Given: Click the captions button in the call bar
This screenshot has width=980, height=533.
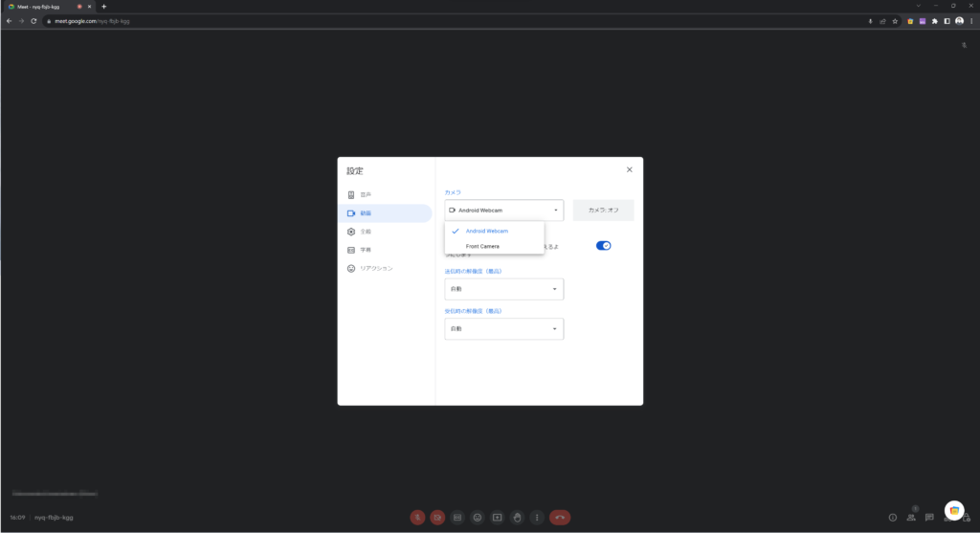Looking at the screenshot, I should pos(457,517).
